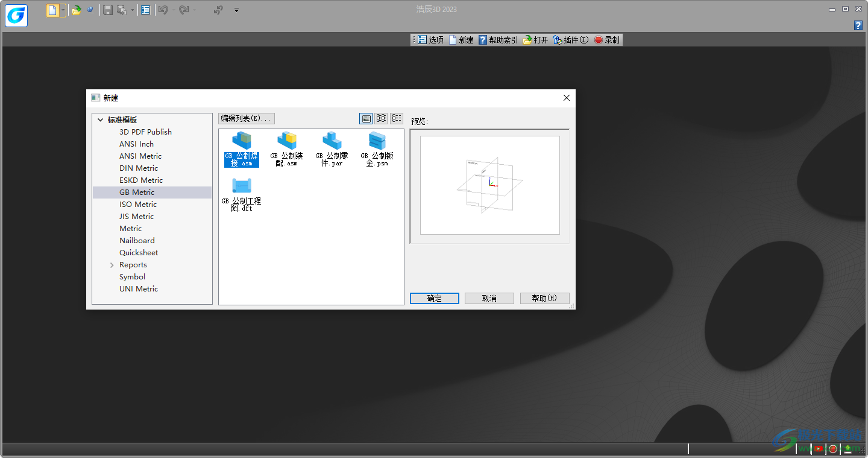The image size is (868, 458).
Task: Select the GB 公制钣金.psm template icon
Action: [377, 149]
